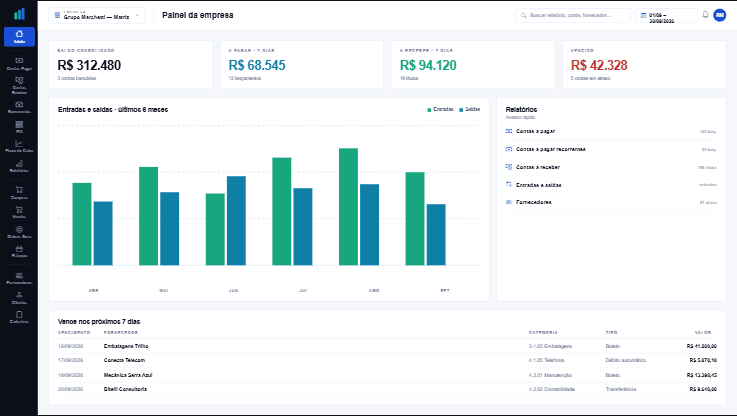This screenshot has height=416, width=737.
Task: Expand the Grupo Marchetti — Matriz selector
Action: coord(96,15)
